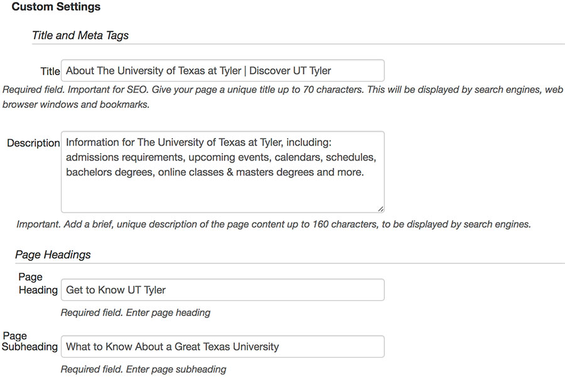Click the 'Enter page subheading' hint text
Image resolution: width=565 pixels, height=392 pixels.
coord(143,369)
